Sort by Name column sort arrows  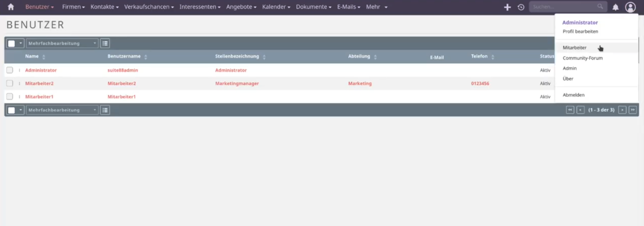click(x=43, y=57)
